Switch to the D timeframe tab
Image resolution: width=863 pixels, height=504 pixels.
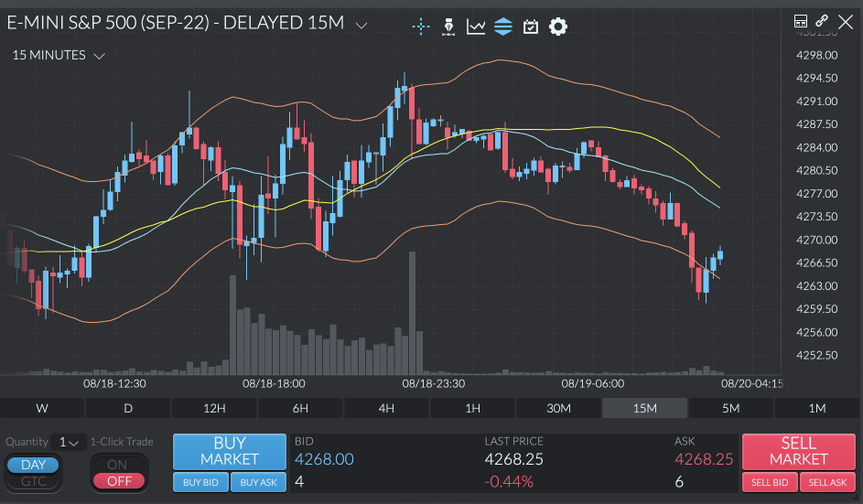[x=128, y=408]
